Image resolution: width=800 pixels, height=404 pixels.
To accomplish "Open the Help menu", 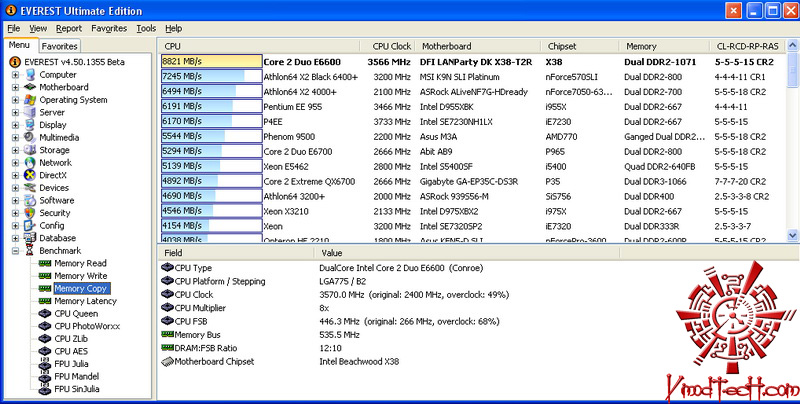I will (173, 29).
